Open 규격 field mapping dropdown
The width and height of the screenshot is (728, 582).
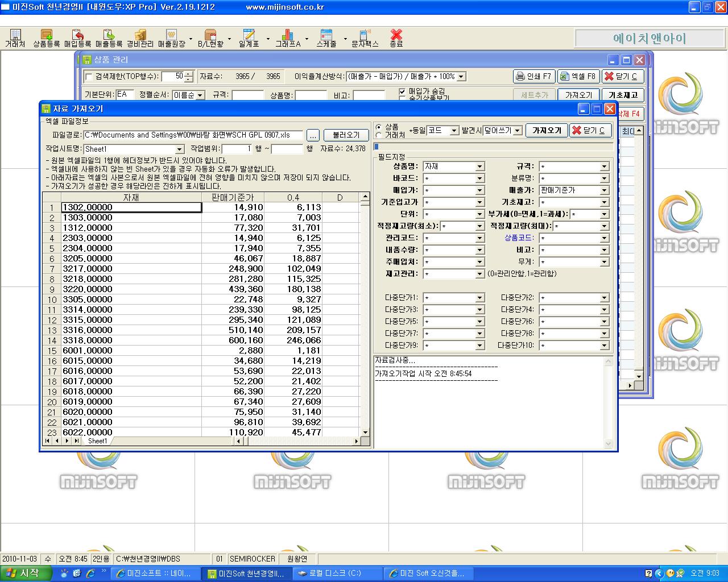(605, 167)
